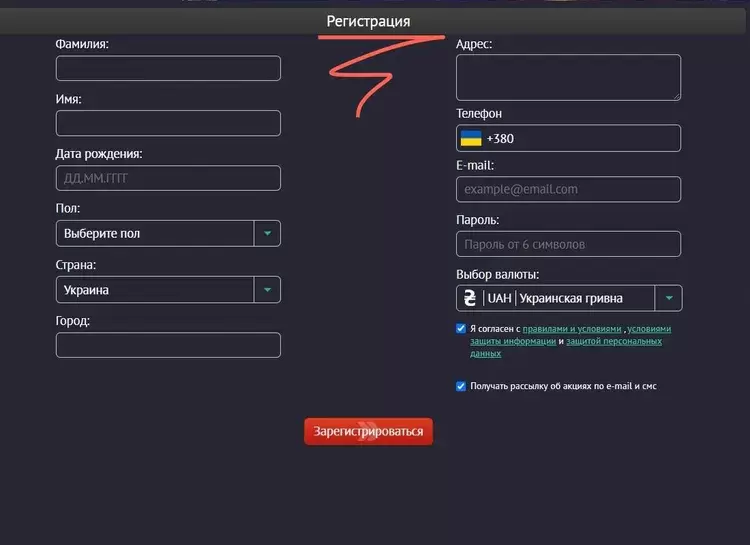
Task: Open the 'правилами и условиями' link
Action: point(572,329)
